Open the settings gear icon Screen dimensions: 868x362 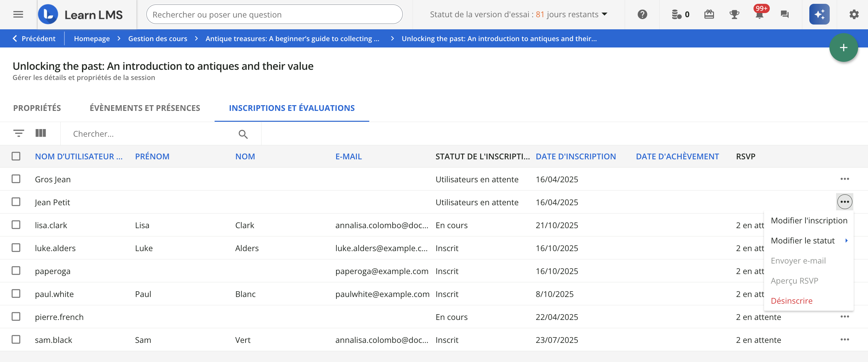click(854, 14)
